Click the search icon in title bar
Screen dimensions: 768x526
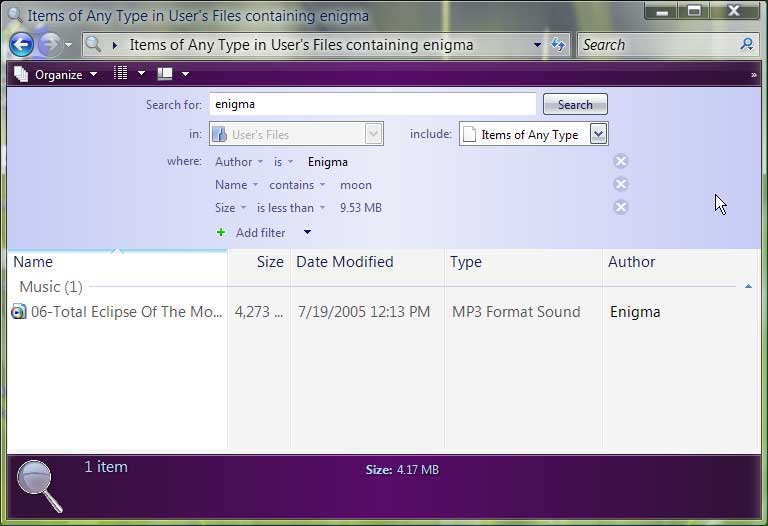(x=15, y=15)
